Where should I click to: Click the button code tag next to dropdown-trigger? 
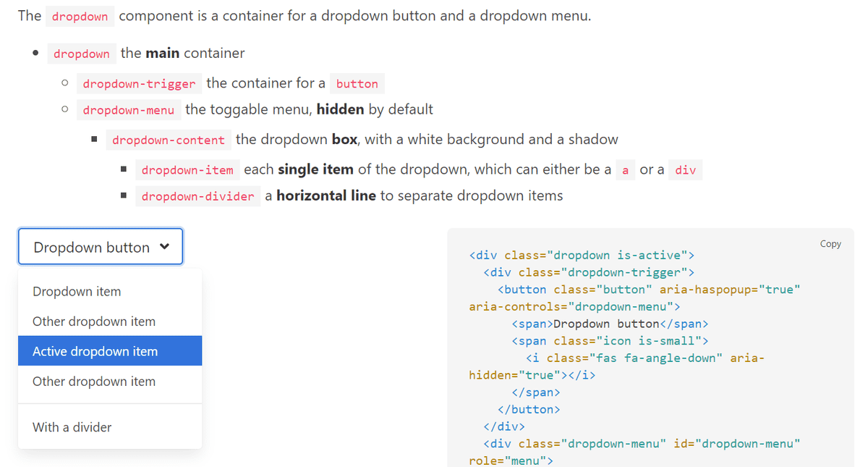pyautogui.click(x=357, y=83)
